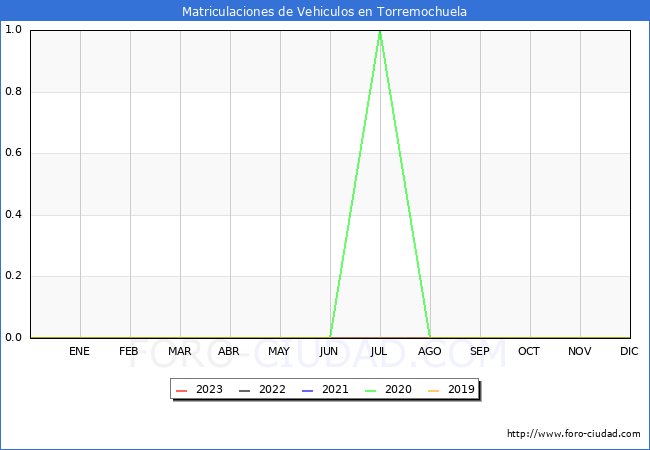Click the blue 2021 legend color line

coord(308,391)
